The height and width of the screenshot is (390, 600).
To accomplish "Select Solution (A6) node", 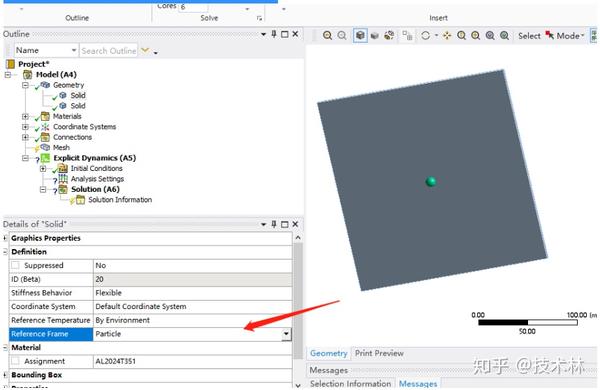I will click(95, 189).
